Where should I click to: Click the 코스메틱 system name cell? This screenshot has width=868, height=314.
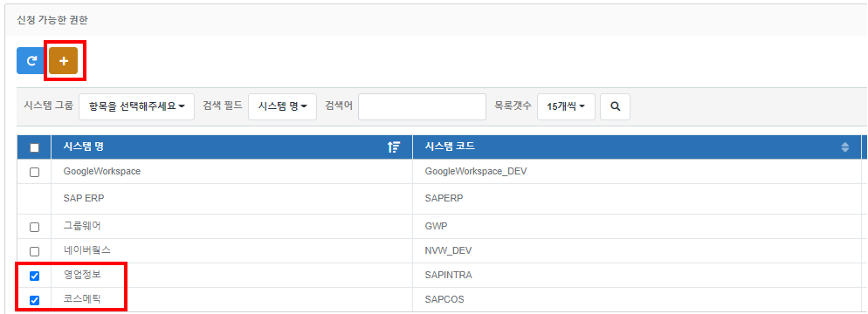click(x=231, y=300)
